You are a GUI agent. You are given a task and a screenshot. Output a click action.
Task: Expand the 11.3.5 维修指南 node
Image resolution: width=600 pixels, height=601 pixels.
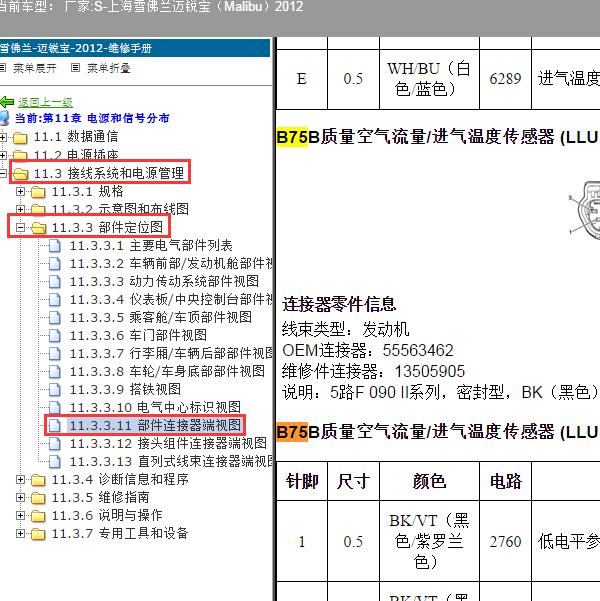click(21, 497)
